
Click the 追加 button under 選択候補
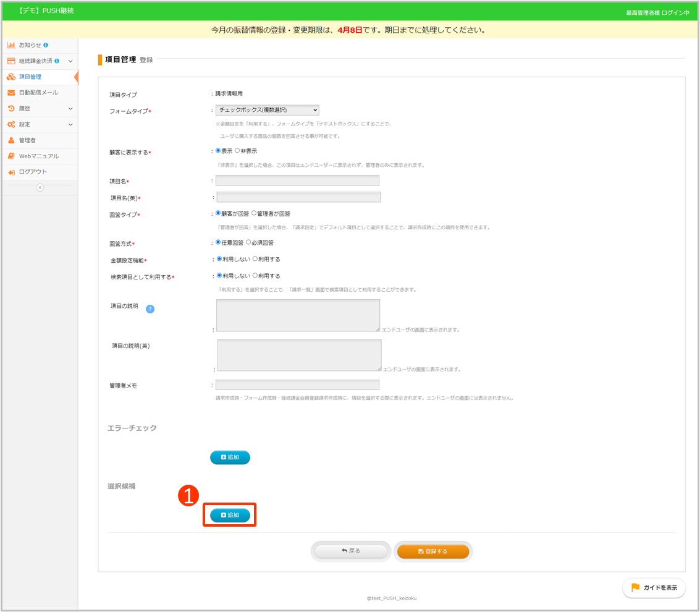pos(230,515)
